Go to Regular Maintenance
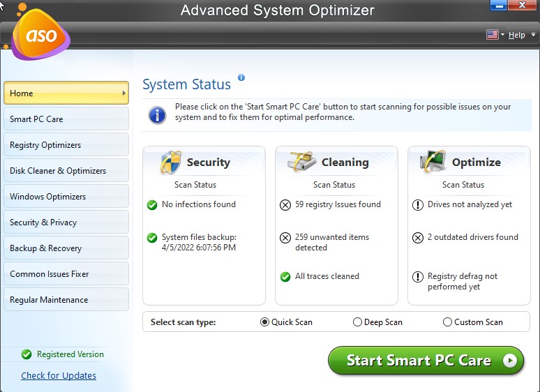 click(66, 299)
